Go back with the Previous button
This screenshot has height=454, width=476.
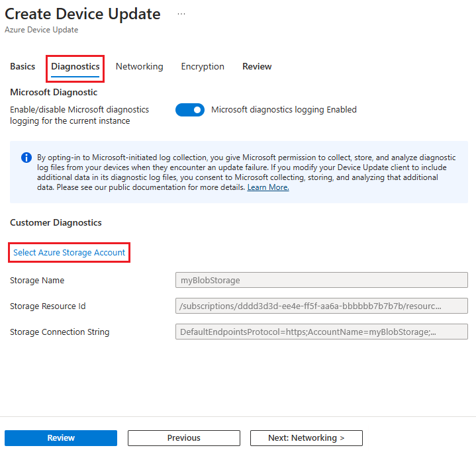click(183, 438)
